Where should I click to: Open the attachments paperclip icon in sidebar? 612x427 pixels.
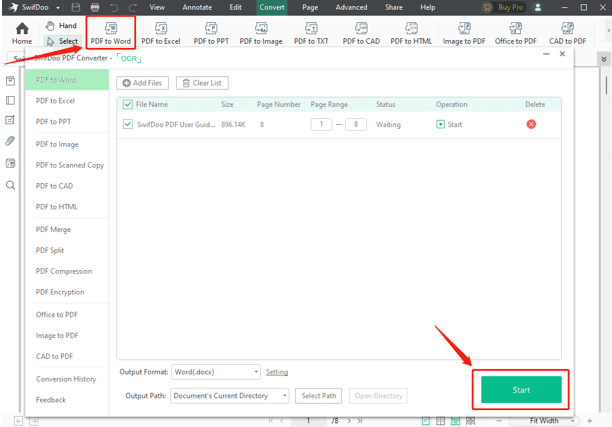click(x=11, y=142)
